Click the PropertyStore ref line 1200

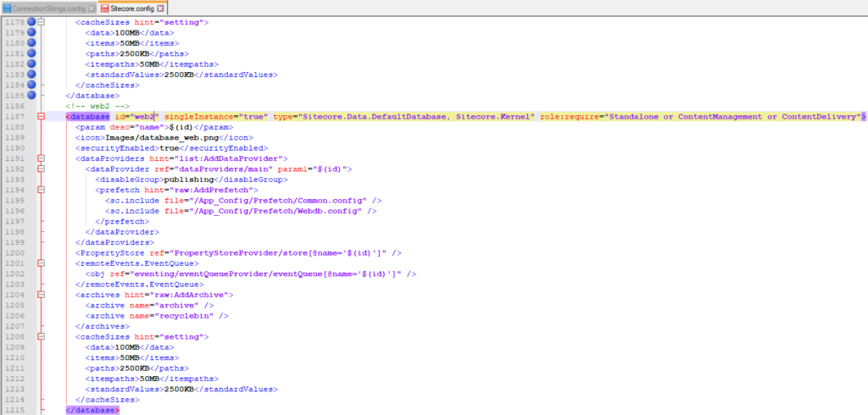coord(238,253)
